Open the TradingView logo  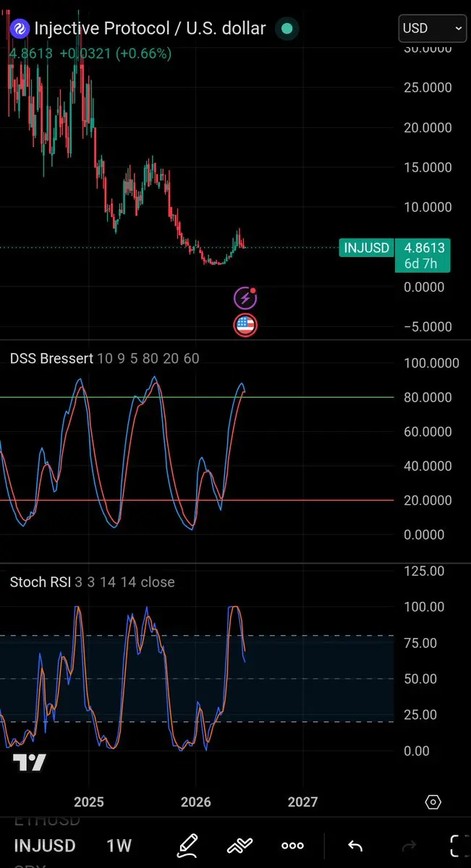point(30,762)
